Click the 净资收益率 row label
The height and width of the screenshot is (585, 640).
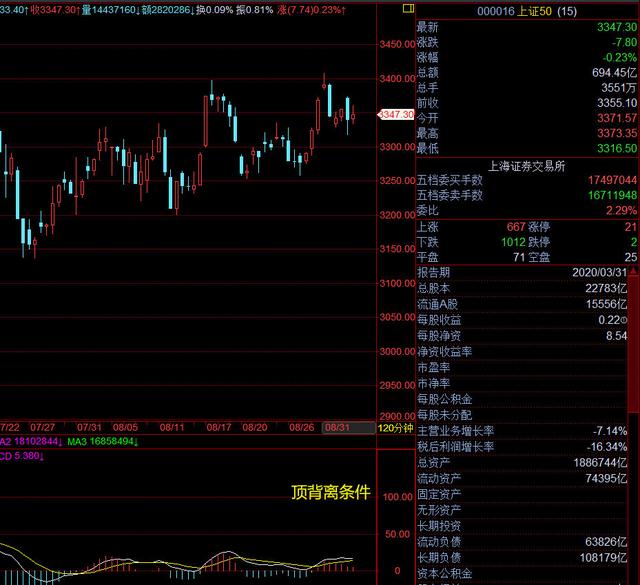point(444,351)
